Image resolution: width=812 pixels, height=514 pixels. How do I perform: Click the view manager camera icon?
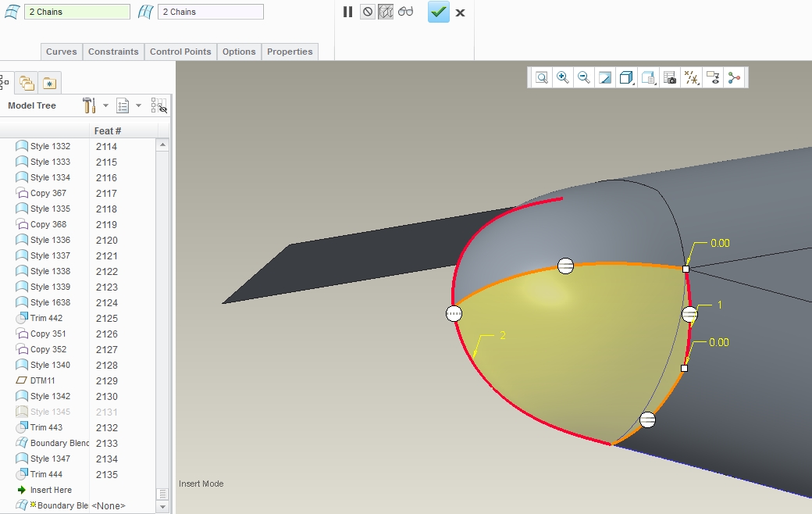[670, 77]
